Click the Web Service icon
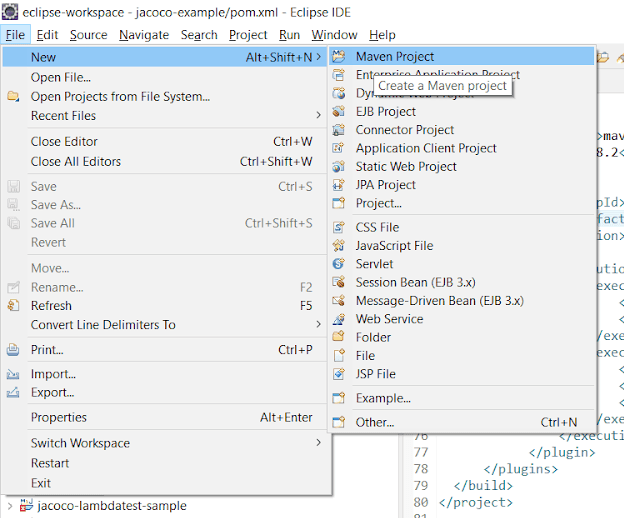The height and width of the screenshot is (518, 624). point(339,319)
